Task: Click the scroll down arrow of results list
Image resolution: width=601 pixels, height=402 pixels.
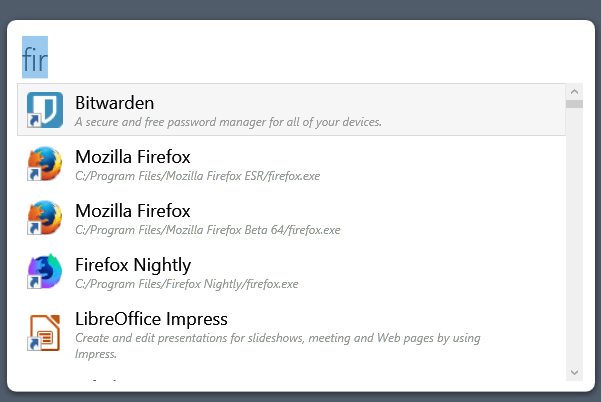Action: [574, 372]
